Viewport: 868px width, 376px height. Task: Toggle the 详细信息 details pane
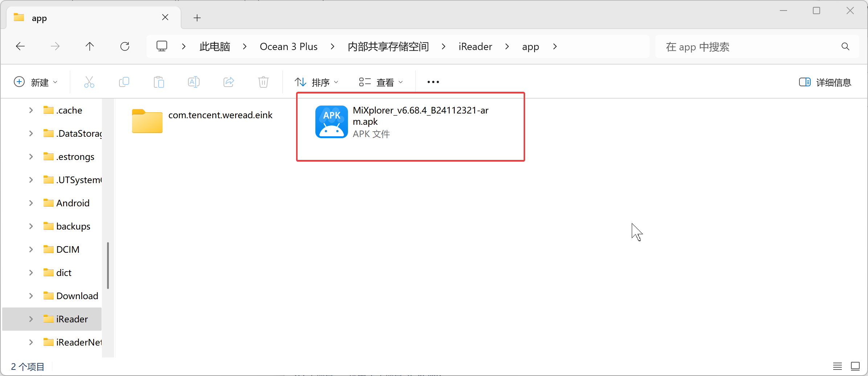point(825,82)
